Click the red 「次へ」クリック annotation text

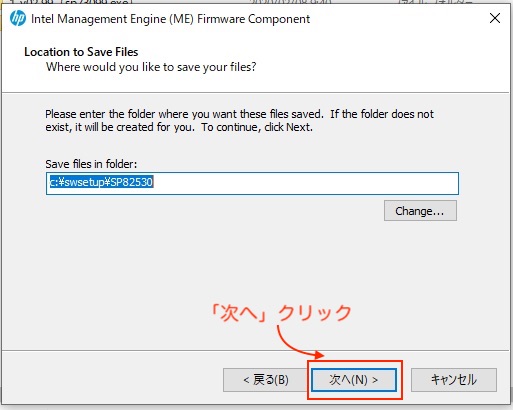(x=282, y=313)
